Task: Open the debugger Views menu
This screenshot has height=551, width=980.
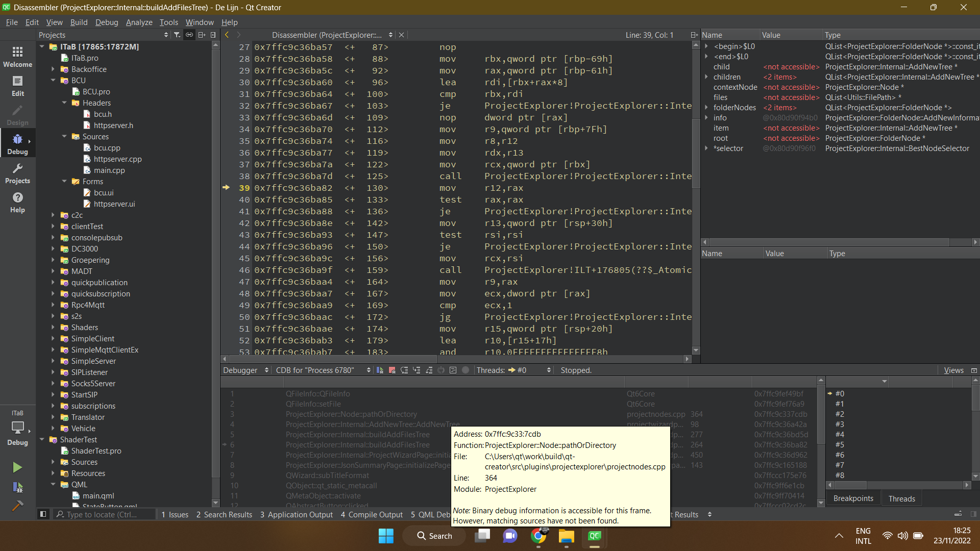Action: (953, 370)
